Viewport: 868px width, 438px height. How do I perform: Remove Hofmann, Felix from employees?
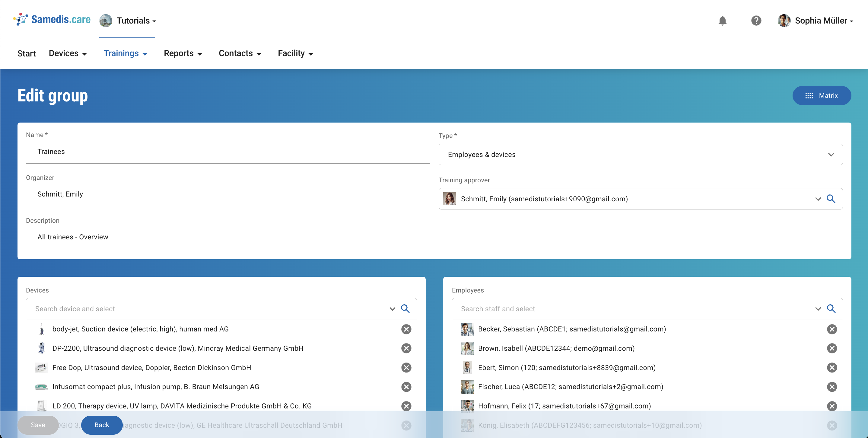point(832,406)
